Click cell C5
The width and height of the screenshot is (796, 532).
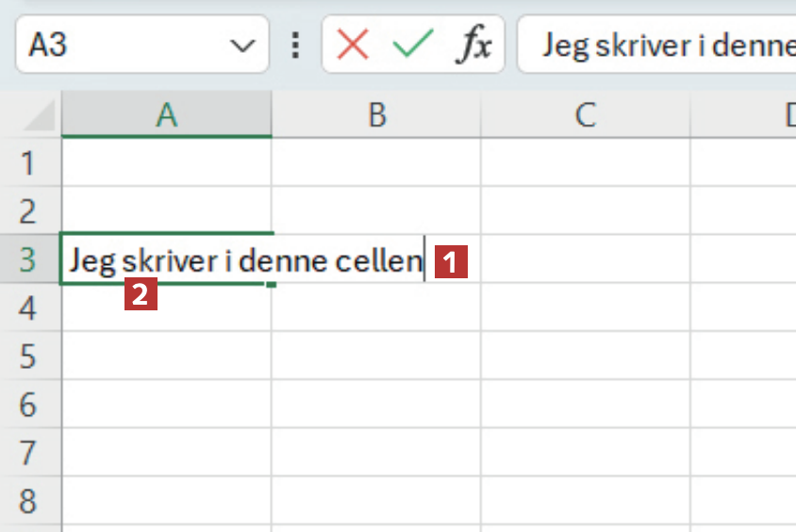click(585, 356)
